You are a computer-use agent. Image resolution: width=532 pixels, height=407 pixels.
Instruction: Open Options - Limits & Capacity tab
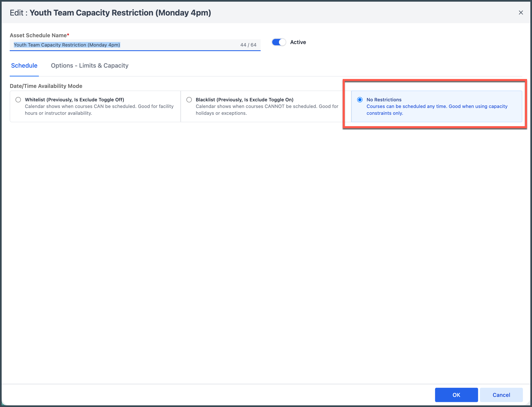[89, 66]
